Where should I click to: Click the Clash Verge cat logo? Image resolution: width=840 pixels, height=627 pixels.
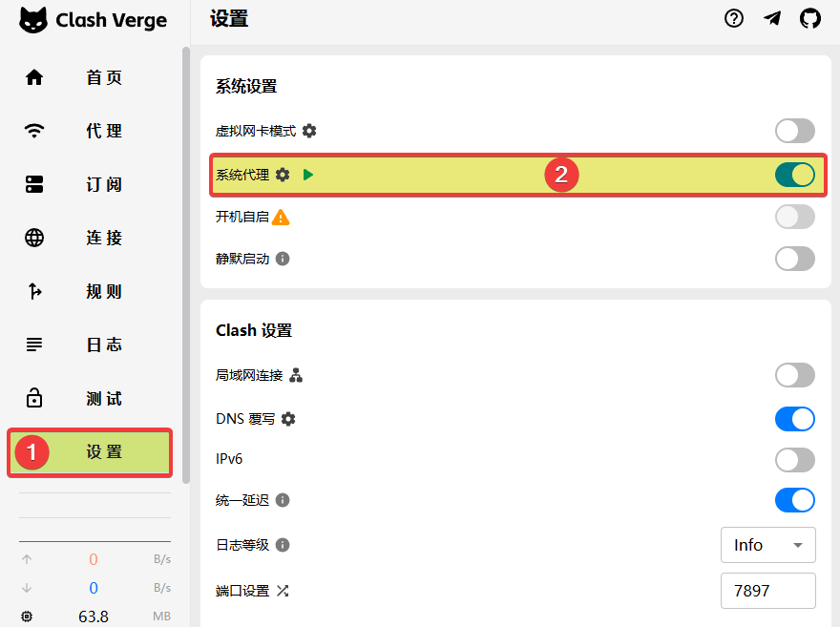(x=33, y=20)
